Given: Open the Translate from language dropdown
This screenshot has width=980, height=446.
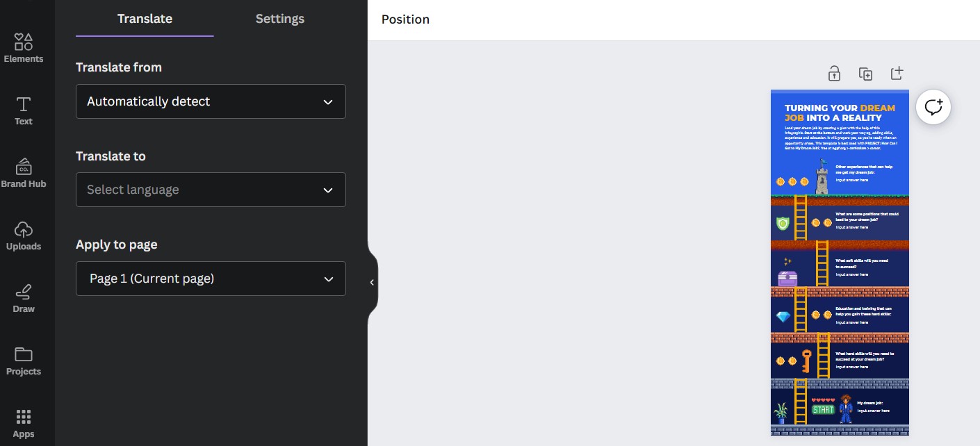Looking at the screenshot, I should coord(211,101).
